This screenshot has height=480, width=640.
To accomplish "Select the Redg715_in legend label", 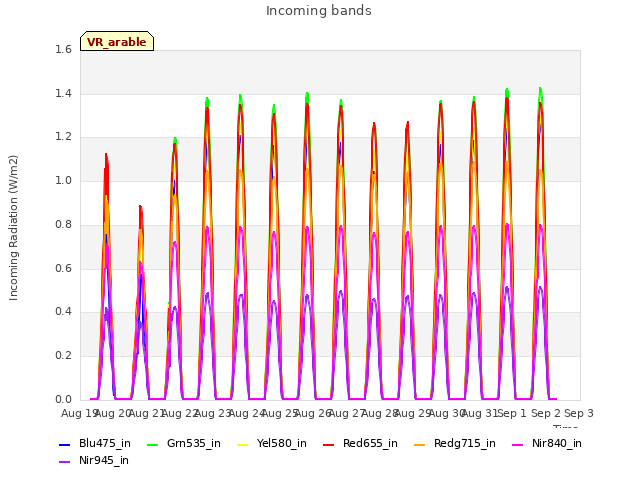I will click(x=465, y=444).
